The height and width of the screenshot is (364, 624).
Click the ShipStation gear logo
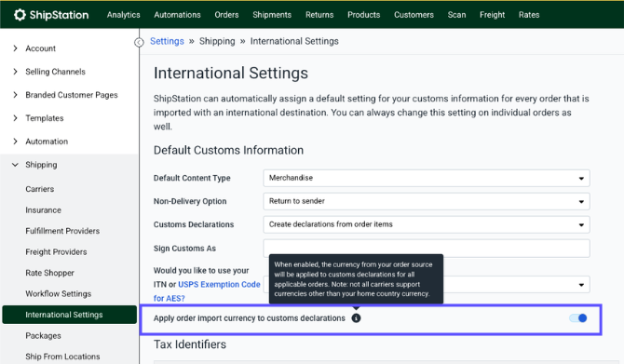[x=20, y=15]
